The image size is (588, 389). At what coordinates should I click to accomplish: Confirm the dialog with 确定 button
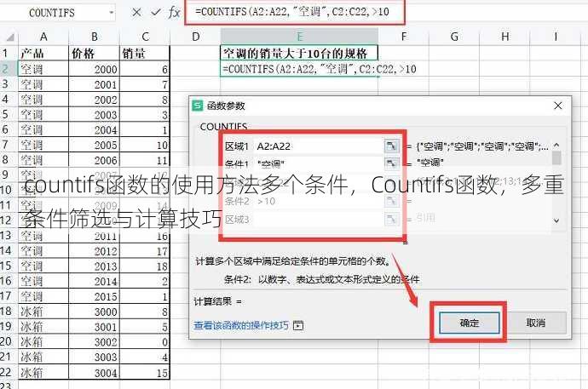coord(470,323)
